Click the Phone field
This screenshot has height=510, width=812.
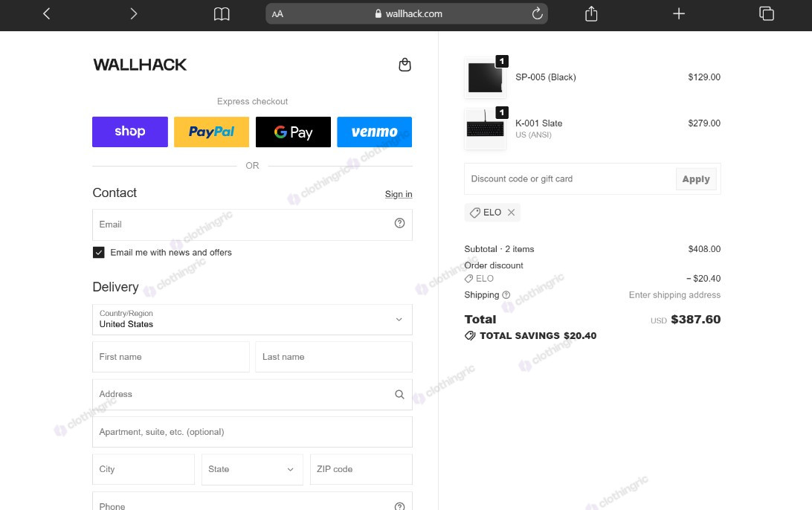click(x=252, y=501)
